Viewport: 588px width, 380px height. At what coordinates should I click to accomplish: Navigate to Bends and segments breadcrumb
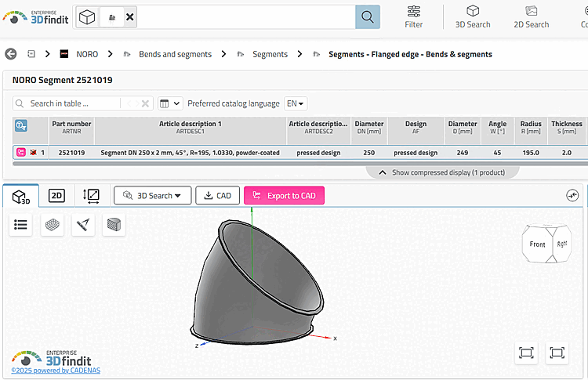175,54
